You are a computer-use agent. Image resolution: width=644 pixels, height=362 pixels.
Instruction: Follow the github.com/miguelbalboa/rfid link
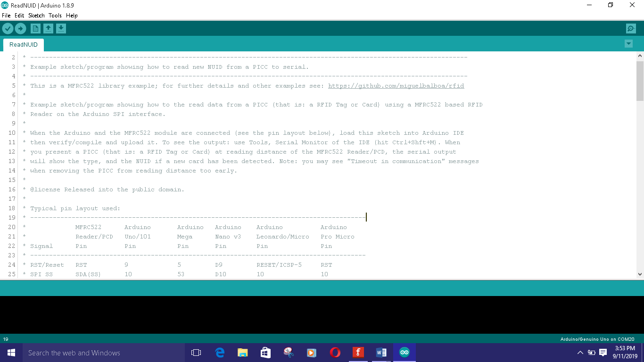click(396, 86)
